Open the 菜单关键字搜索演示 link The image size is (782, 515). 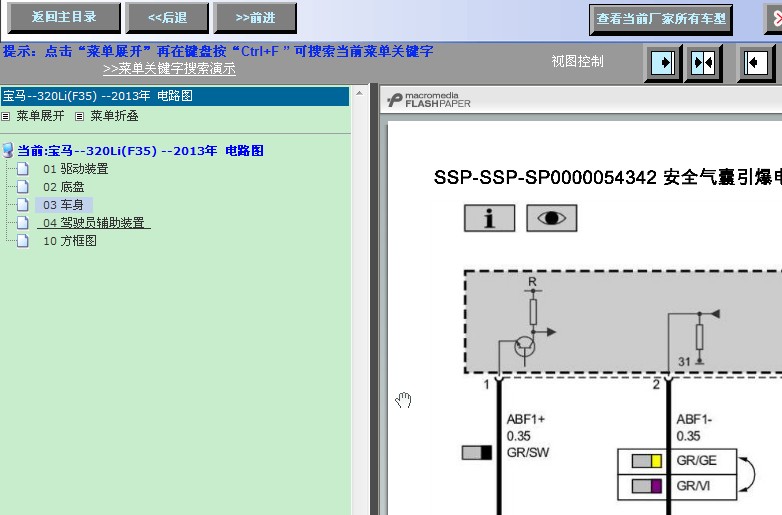[x=169, y=69]
